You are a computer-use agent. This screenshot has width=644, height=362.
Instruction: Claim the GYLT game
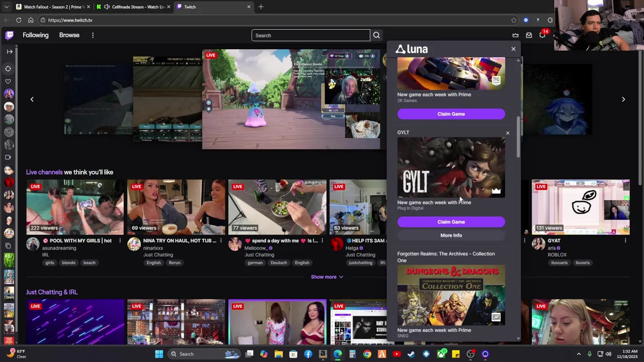coord(451,222)
